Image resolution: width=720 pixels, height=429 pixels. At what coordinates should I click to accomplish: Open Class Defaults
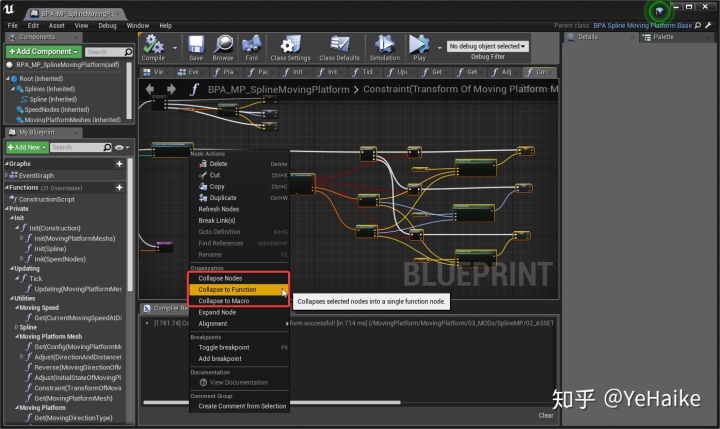pyautogui.click(x=339, y=48)
